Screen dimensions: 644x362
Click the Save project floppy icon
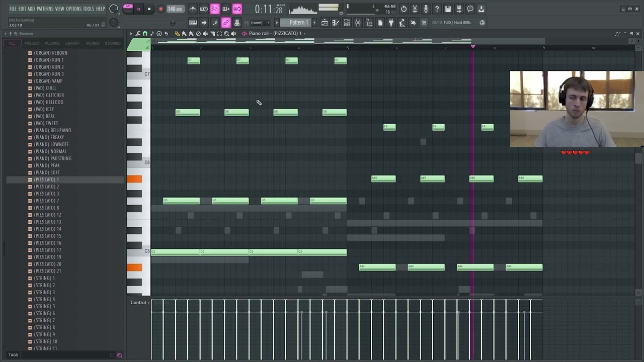[448, 9]
